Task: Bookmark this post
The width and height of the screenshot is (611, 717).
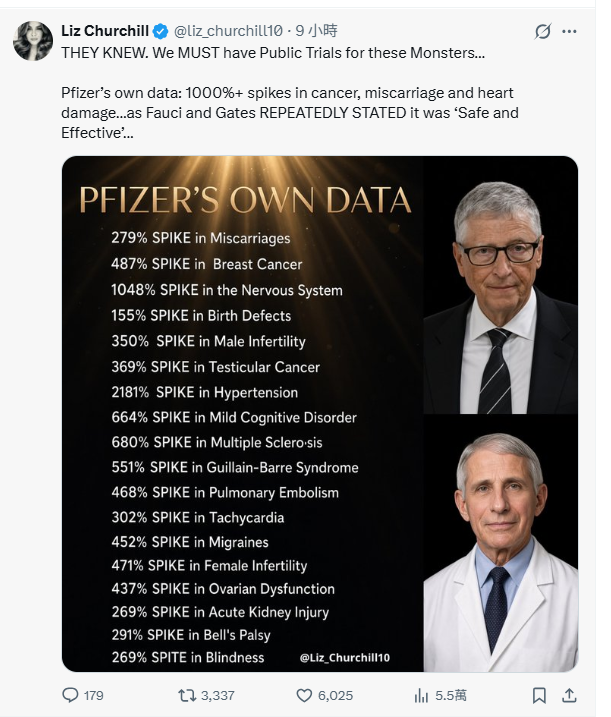Action: click(539, 696)
